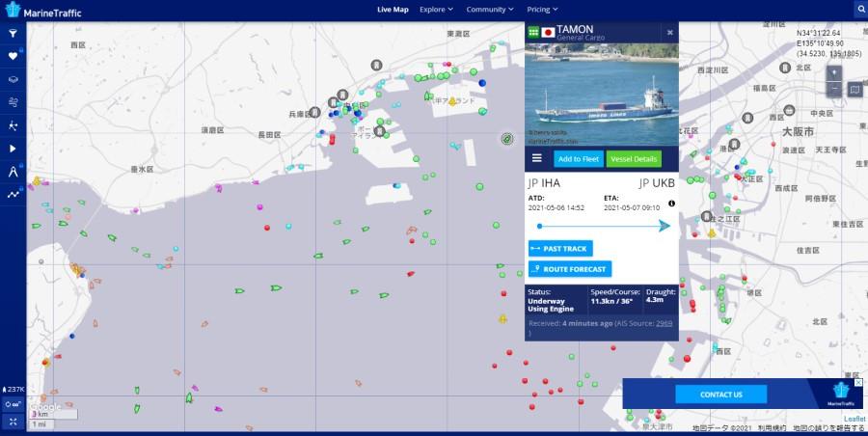Image resolution: width=868 pixels, height=436 pixels.
Task: Start playback with the sidebar play icon
Action: [x=13, y=149]
